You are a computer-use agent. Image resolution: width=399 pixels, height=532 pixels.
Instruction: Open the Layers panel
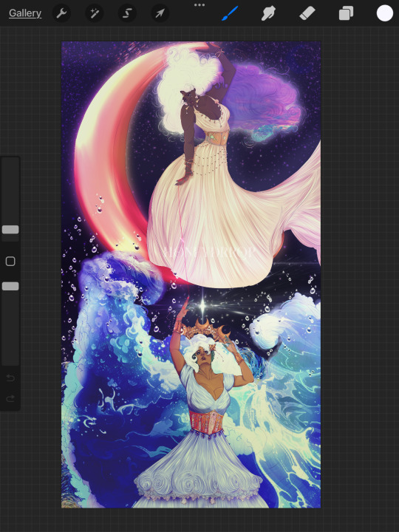tap(346, 13)
